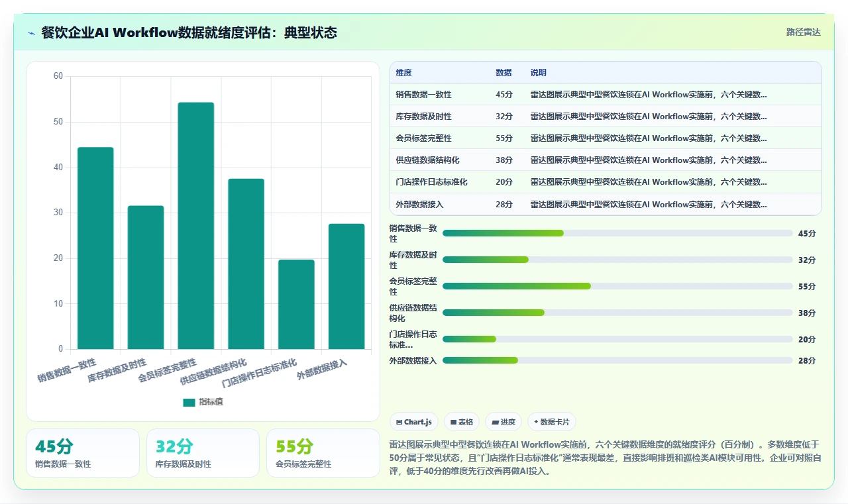Click the 表格 chip
This screenshot has height=504, width=848.
(461, 422)
